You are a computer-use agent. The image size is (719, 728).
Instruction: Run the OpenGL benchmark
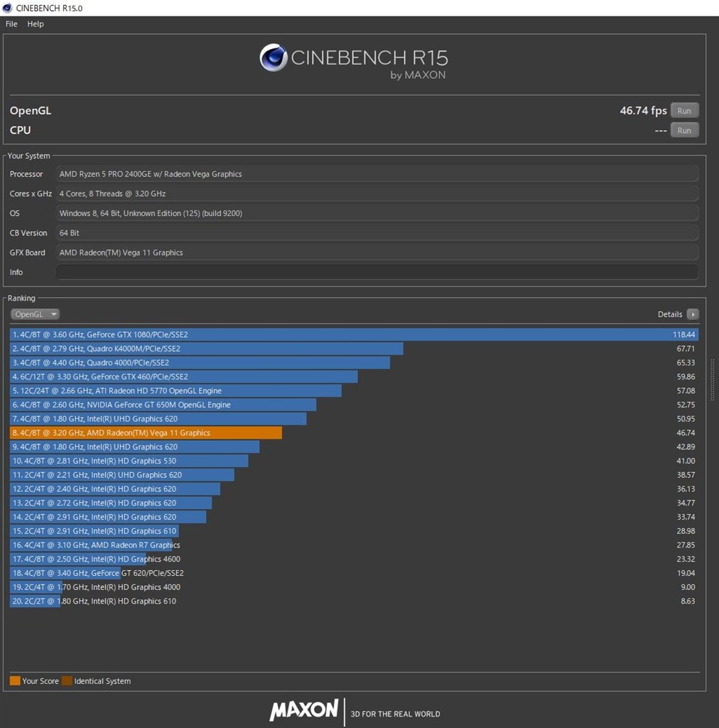pyautogui.click(x=684, y=111)
